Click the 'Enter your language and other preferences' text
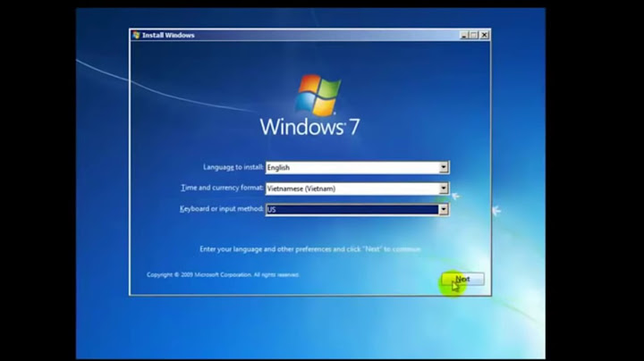The width and height of the screenshot is (644, 361). point(310,249)
